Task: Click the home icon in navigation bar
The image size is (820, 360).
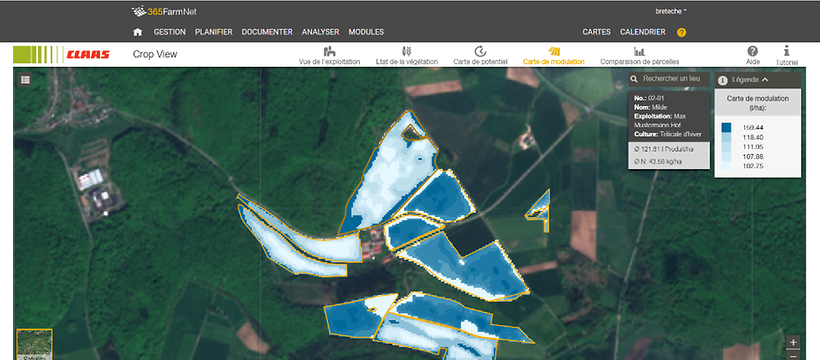Action: [x=138, y=32]
